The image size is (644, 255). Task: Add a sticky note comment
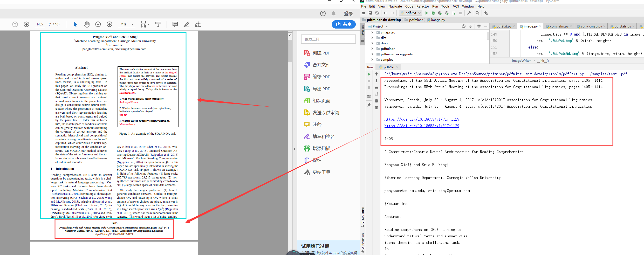(x=175, y=24)
